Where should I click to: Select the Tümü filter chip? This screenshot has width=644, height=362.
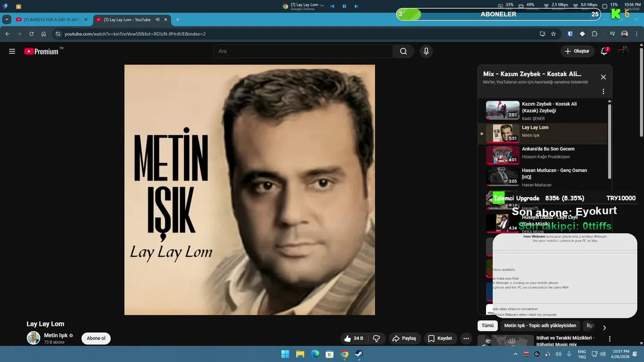(x=488, y=326)
